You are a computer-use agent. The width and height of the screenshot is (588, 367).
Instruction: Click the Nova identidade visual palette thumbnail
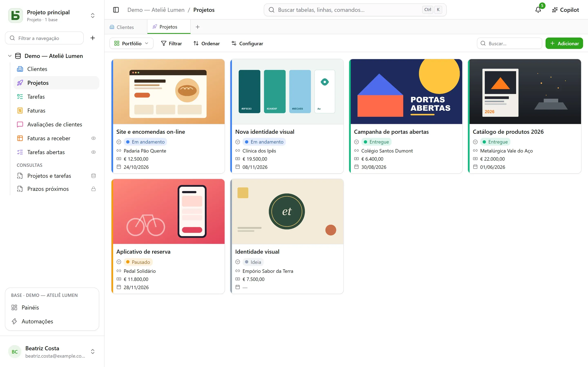[288, 92]
